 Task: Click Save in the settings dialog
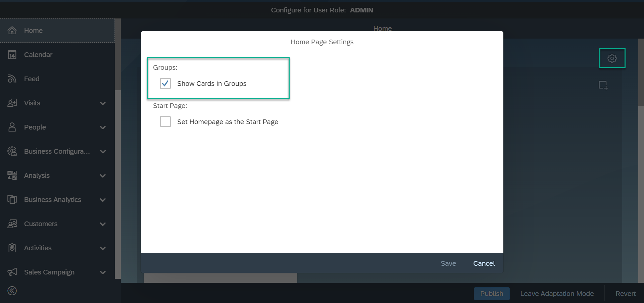[448, 263]
